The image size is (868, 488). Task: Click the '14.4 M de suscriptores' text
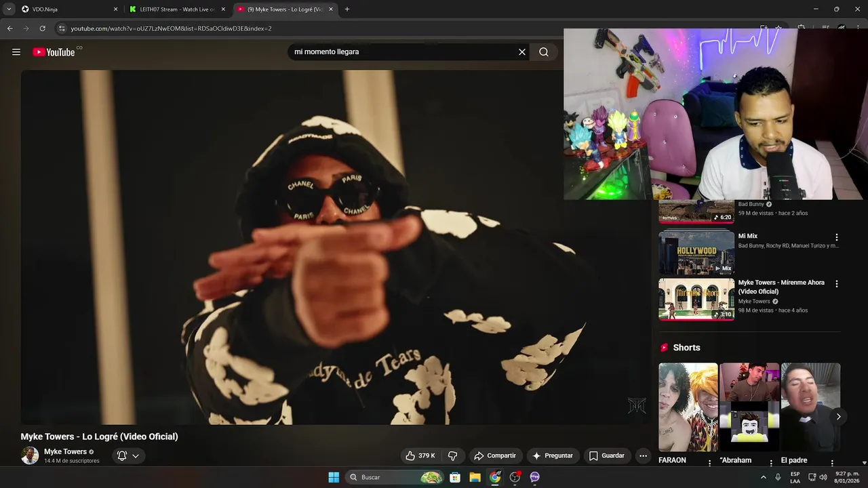pos(72,461)
